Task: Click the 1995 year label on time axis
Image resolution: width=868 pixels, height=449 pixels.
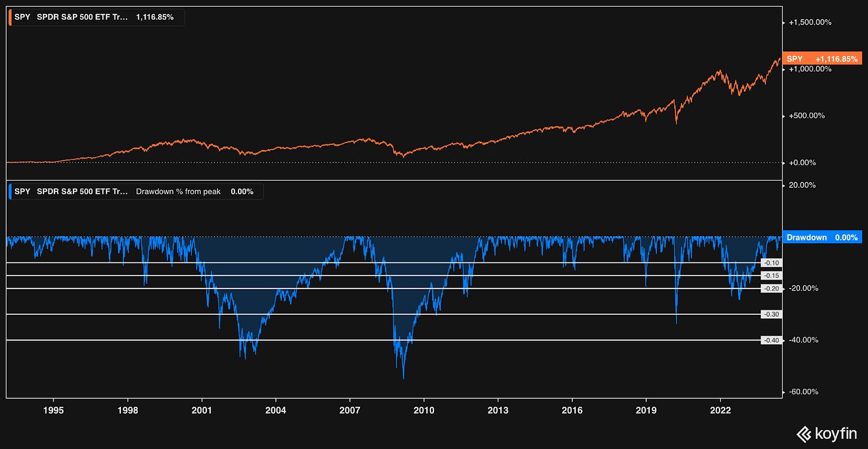Action: click(54, 410)
